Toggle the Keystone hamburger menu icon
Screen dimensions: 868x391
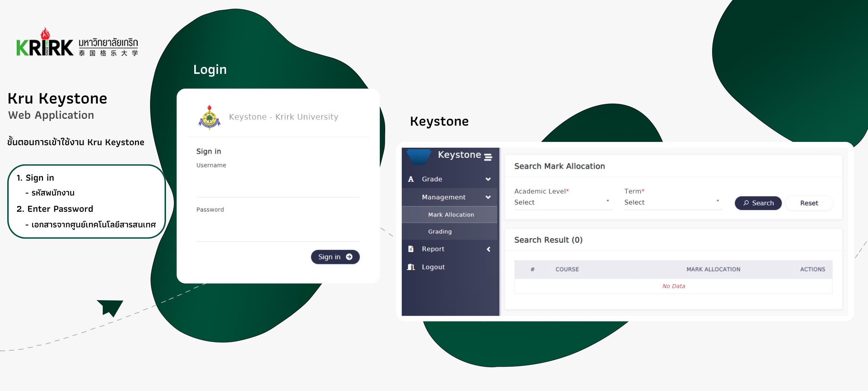(x=488, y=157)
